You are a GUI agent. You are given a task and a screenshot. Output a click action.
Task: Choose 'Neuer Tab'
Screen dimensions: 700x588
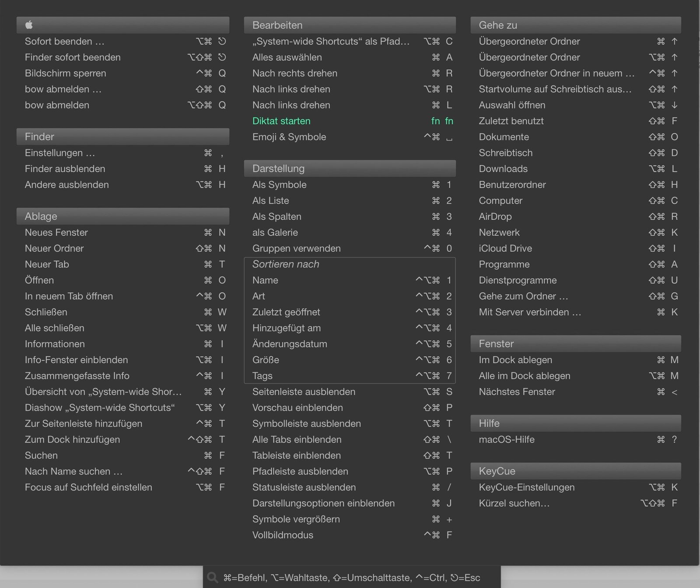(x=123, y=264)
